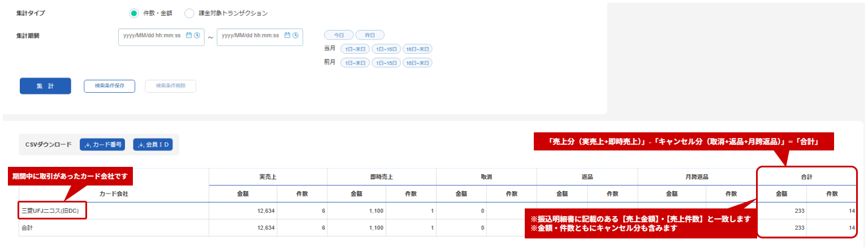868x250 pixels.
Task: Click 12,634 in the 三菱UFJニコス row
Action: coord(265,211)
